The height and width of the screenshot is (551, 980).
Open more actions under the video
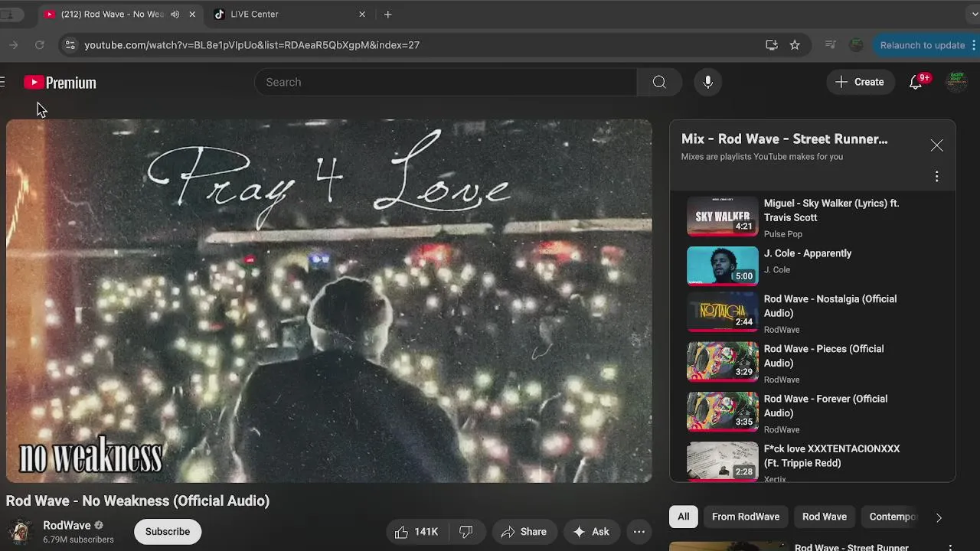coord(639,532)
